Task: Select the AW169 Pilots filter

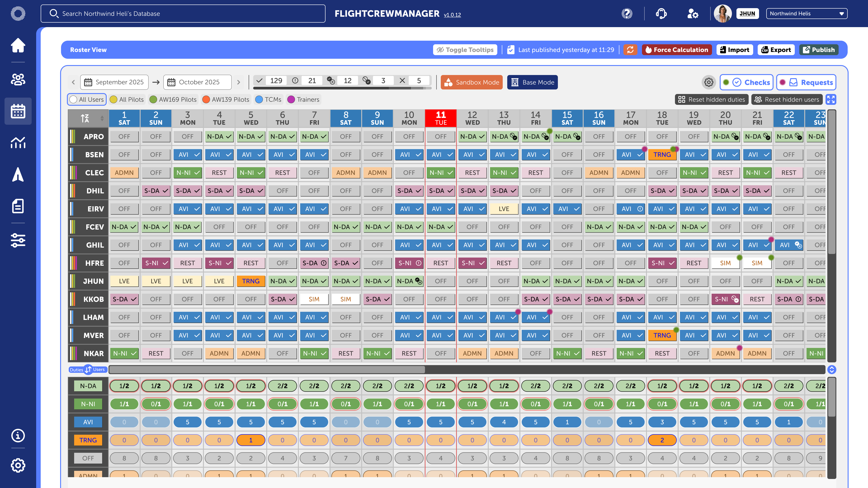Action: (x=173, y=99)
